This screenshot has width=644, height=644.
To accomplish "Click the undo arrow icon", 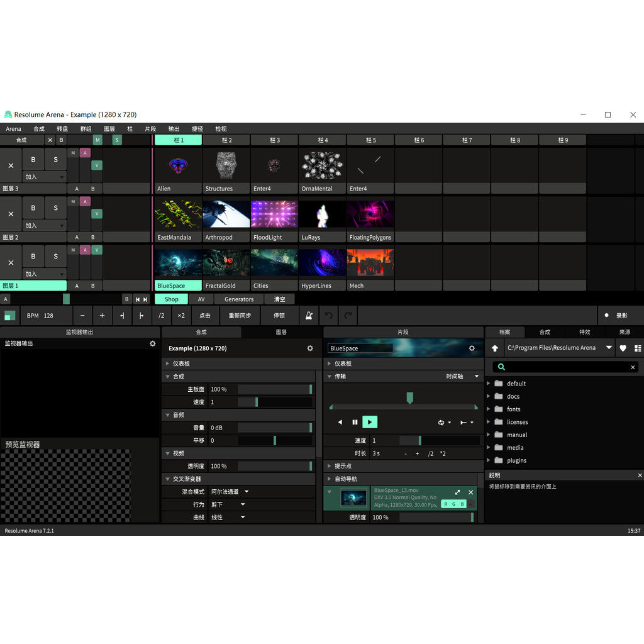I will tap(328, 316).
